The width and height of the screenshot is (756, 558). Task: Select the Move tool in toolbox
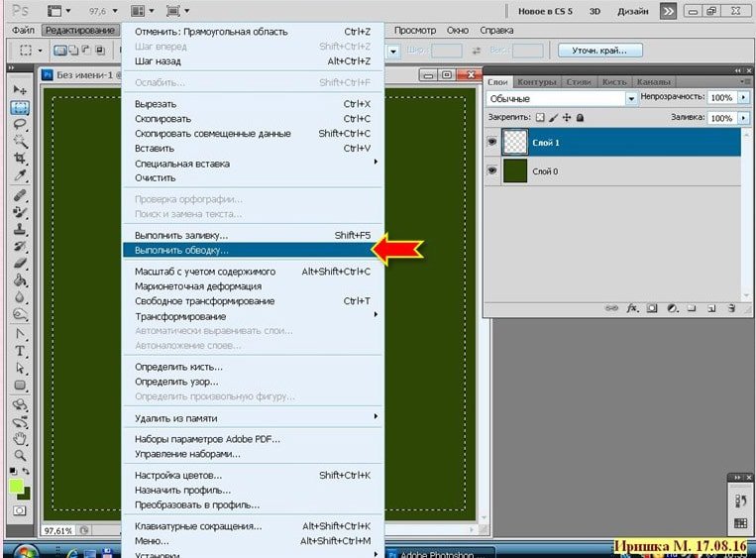pos(19,90)
